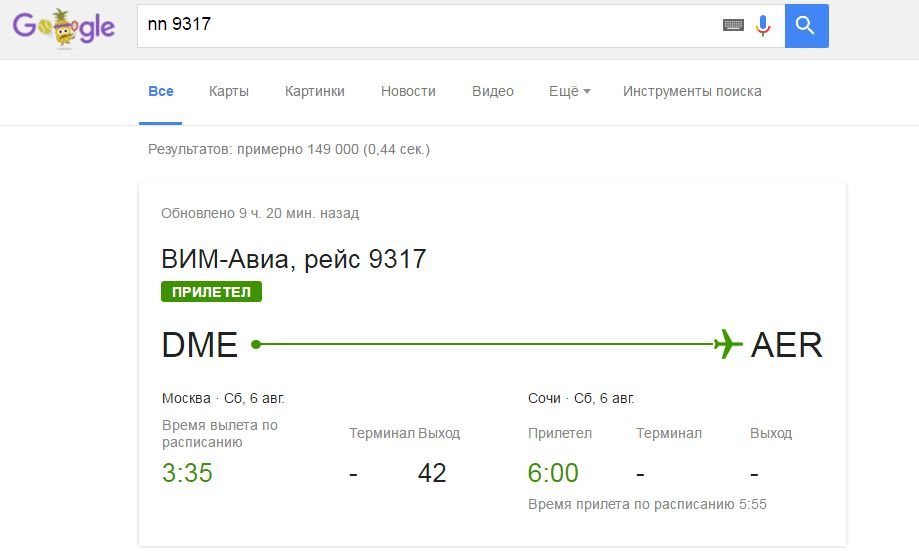919x551 pixels.
Task: Click the results count text "примерно 149 000"
Action: point(298,149)
